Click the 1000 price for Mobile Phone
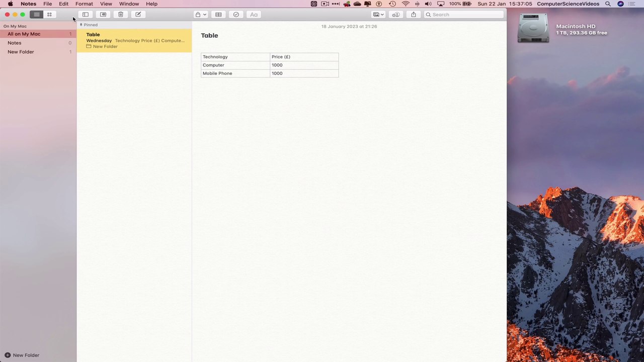This screenshot has height=362, width=644. pyautogui.click(x=304, y=73)
